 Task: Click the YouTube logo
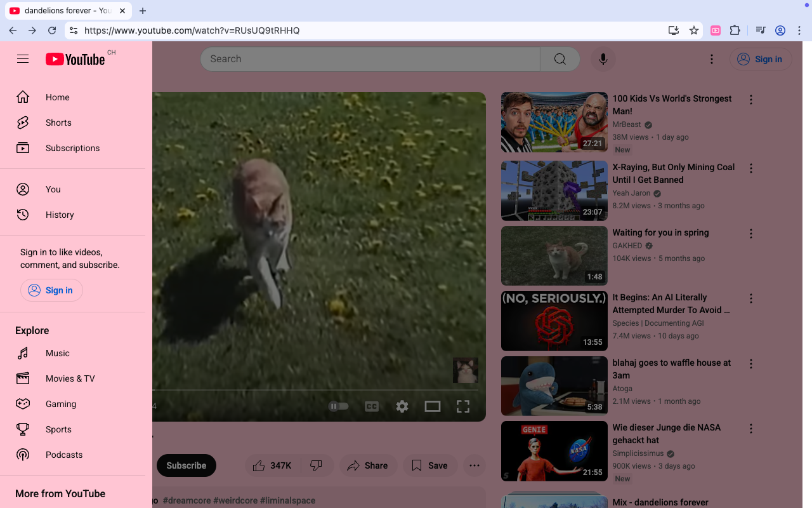pyautogui.click(x=75, y=59)
